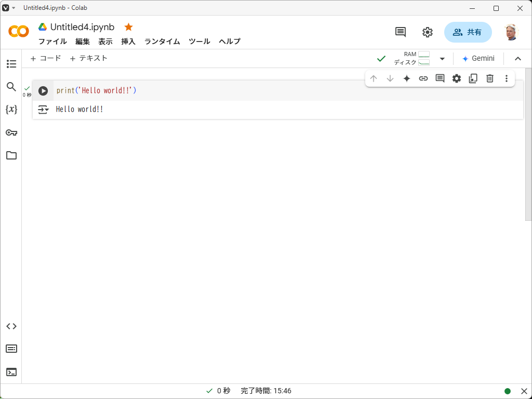Open the Vivaldi browser menu icon
This screenshot has height=399, width=532.
pos(5,8)
